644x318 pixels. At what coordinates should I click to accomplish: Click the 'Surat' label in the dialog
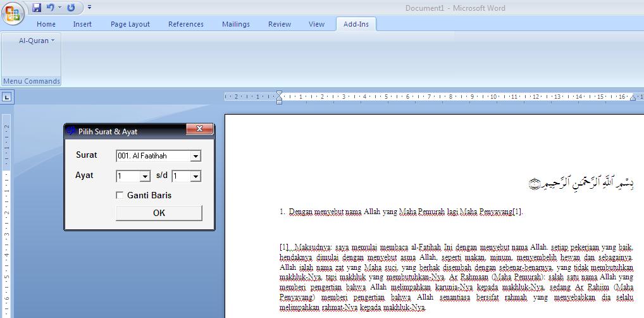(87, 155)
